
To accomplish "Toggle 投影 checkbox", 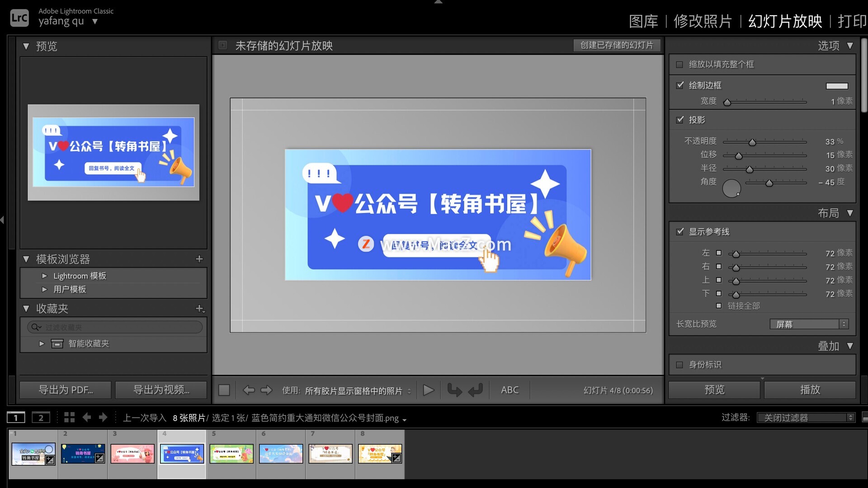I will [680, 120].
